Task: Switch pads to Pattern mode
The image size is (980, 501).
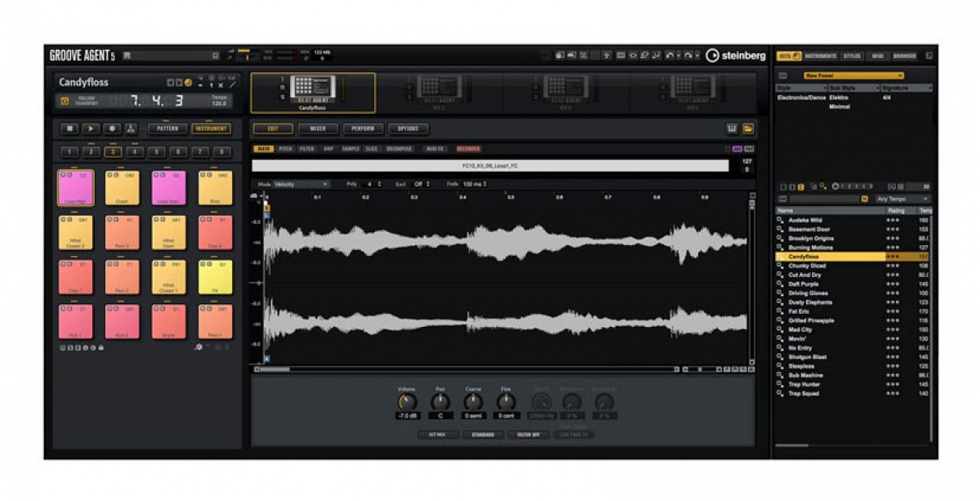Action: pyautogui.click(x=167, y=128)
